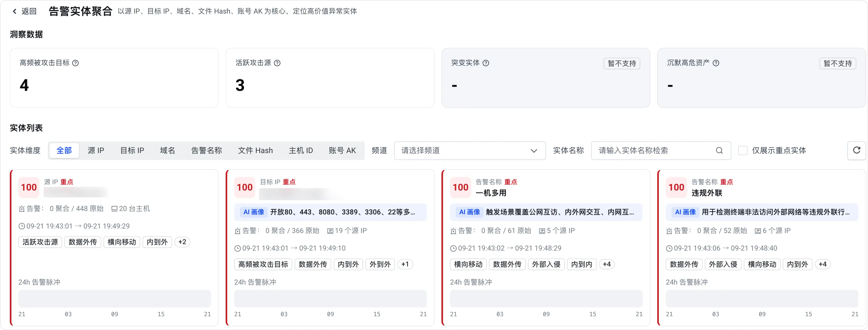Switch to 主机 ID dimension tab
Viewport: 868px width, 330px height.
301,150
